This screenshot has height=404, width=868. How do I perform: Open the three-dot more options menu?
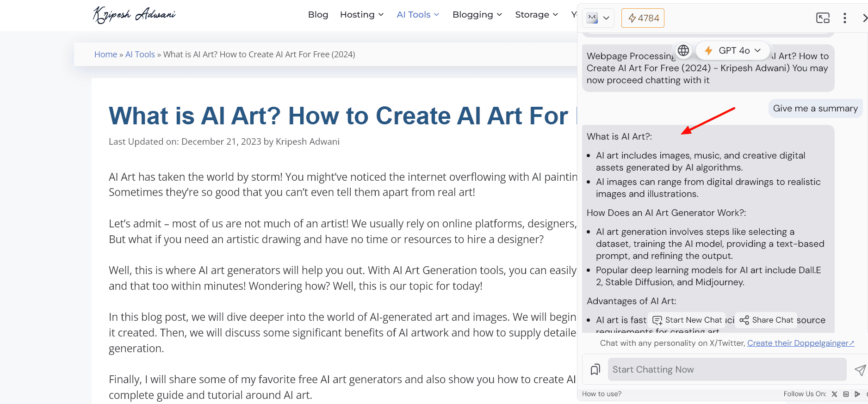[844, 18]
